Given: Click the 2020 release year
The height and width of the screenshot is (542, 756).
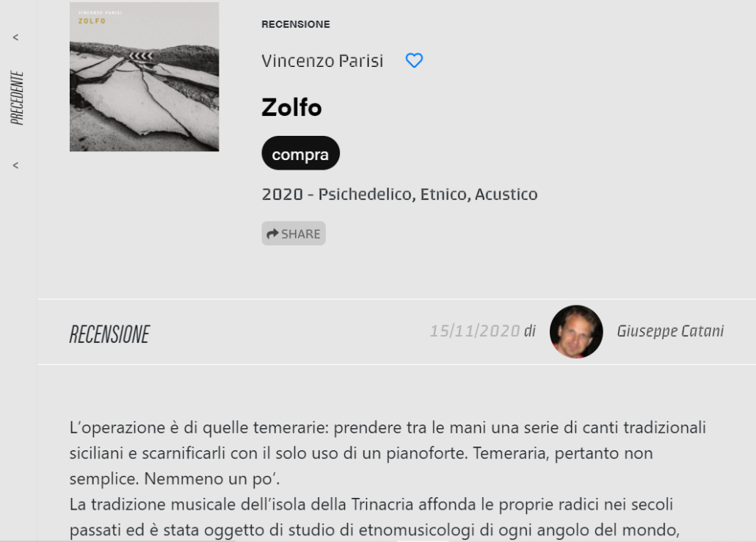Looking at the screenshot, I should click(x=282, y=194).
